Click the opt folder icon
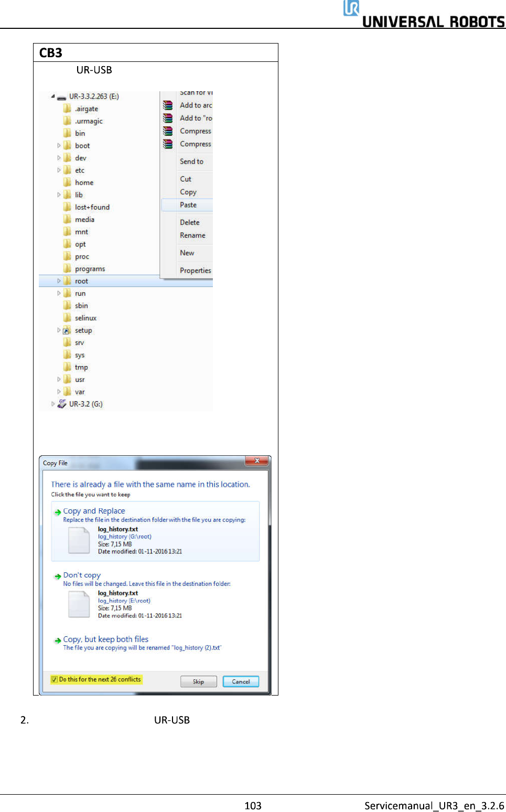The image size is (506, 812). 67,244
